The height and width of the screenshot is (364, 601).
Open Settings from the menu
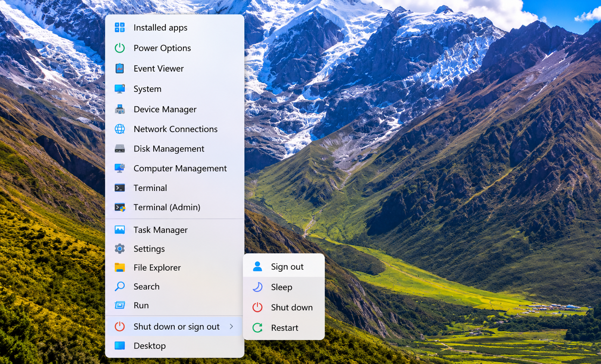tap(175, 248)
